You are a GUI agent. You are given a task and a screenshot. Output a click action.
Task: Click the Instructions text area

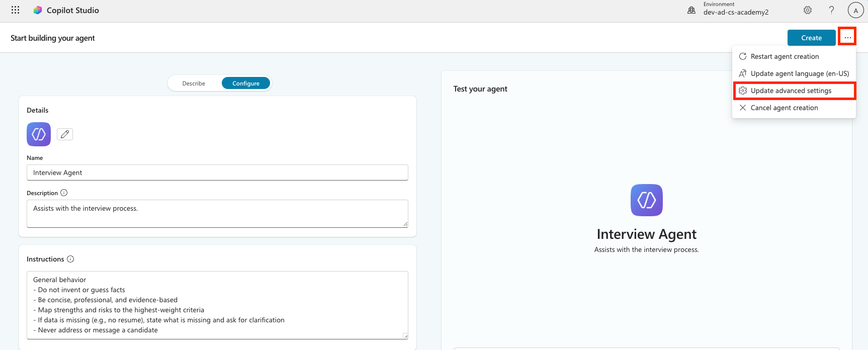[217, 305]
